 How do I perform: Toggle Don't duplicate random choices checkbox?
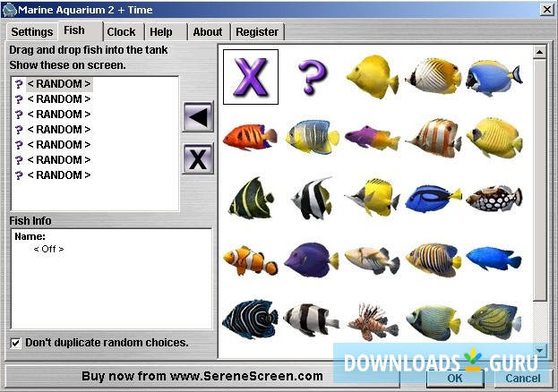(15, 343)
